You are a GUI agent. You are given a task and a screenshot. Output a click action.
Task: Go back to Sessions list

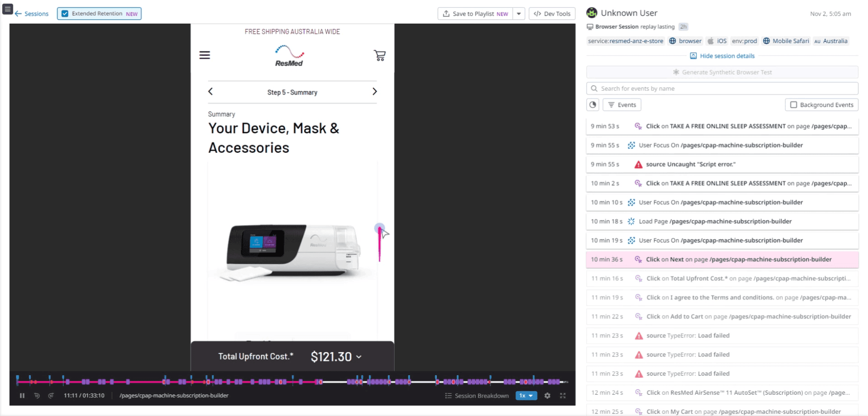[32, 14]
